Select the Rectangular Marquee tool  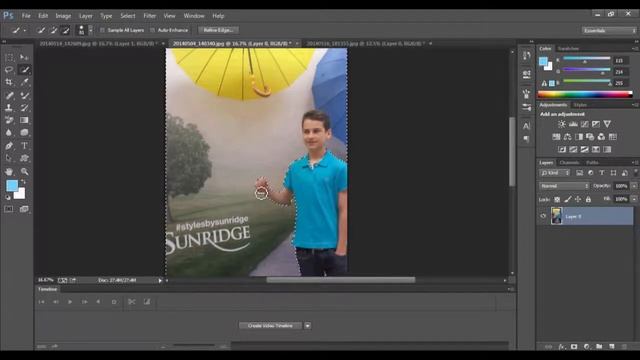click(x=9, y=57)
